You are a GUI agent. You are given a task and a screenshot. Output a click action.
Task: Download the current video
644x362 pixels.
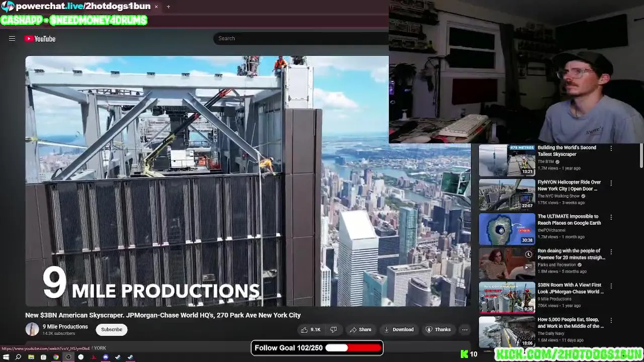tap(398, 330)
